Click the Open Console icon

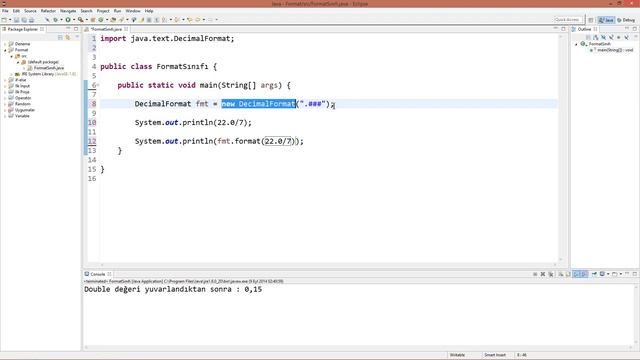pos(614,274)
